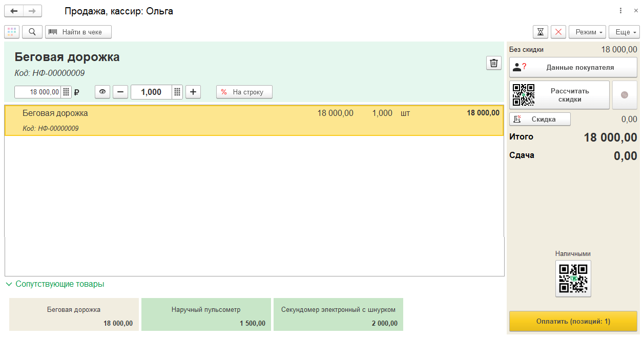Screen dimensions: 644x337
Task: Toggle the eye icon beside quantity
Action: pos(102,92)
